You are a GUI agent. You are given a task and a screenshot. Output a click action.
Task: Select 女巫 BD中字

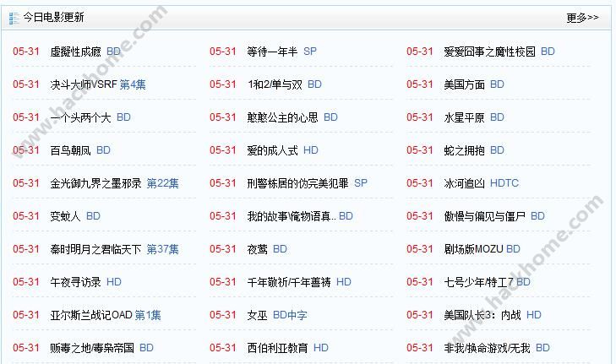click(277, 315)
